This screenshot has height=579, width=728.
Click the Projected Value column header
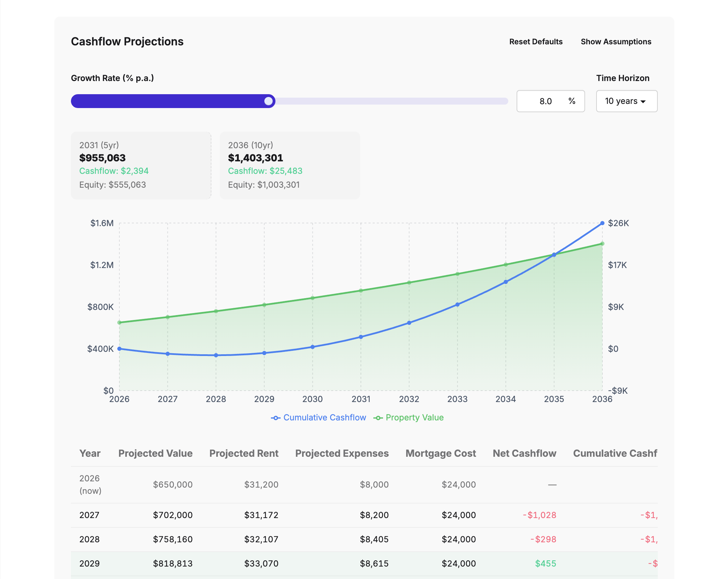[x=155, y=453]
